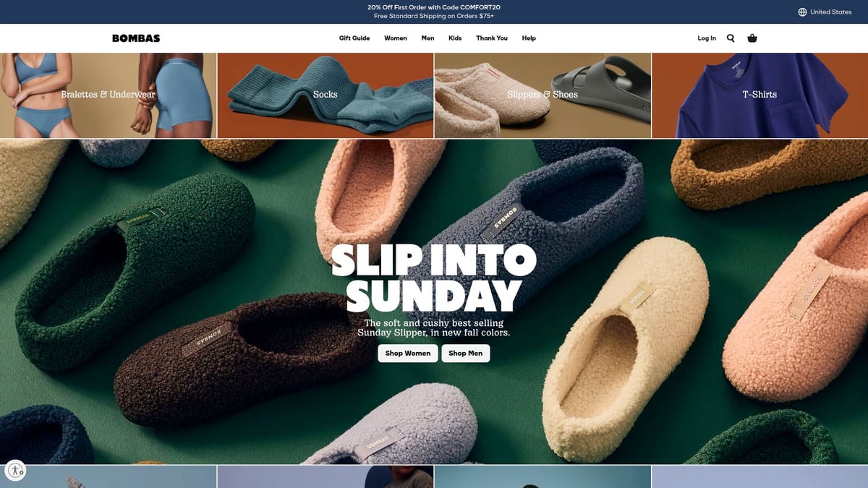
Task: Expand the Men navigation menu
Action: coord(427,38)
